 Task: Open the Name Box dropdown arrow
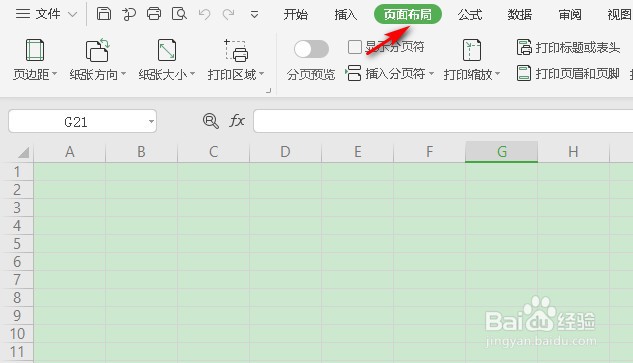pos(151,122)
